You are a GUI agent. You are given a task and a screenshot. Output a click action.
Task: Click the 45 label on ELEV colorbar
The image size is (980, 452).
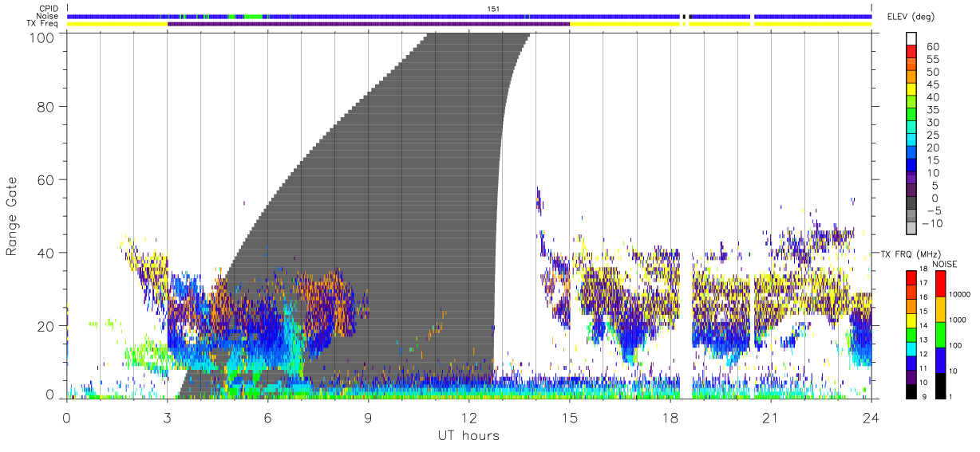933,85
